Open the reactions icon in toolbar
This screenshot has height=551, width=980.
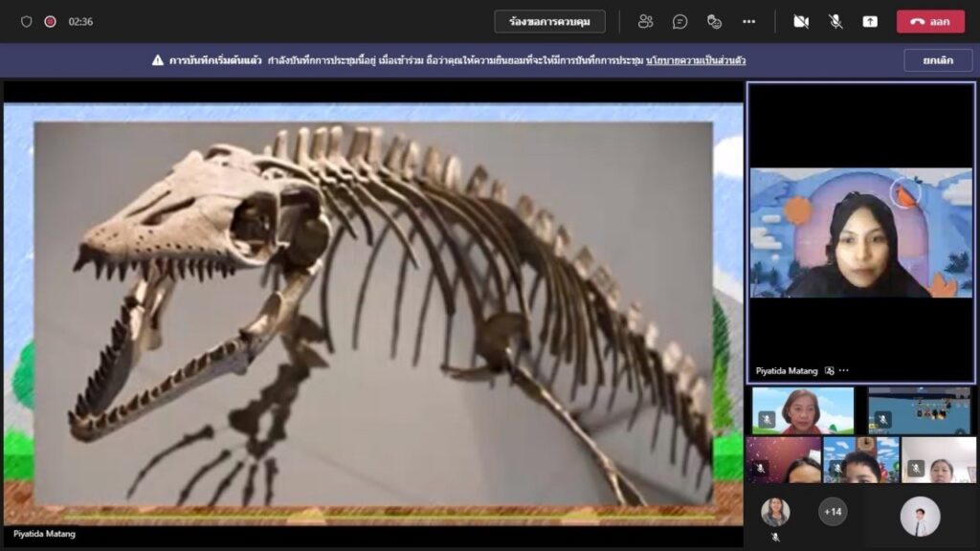tap(714, 21)
